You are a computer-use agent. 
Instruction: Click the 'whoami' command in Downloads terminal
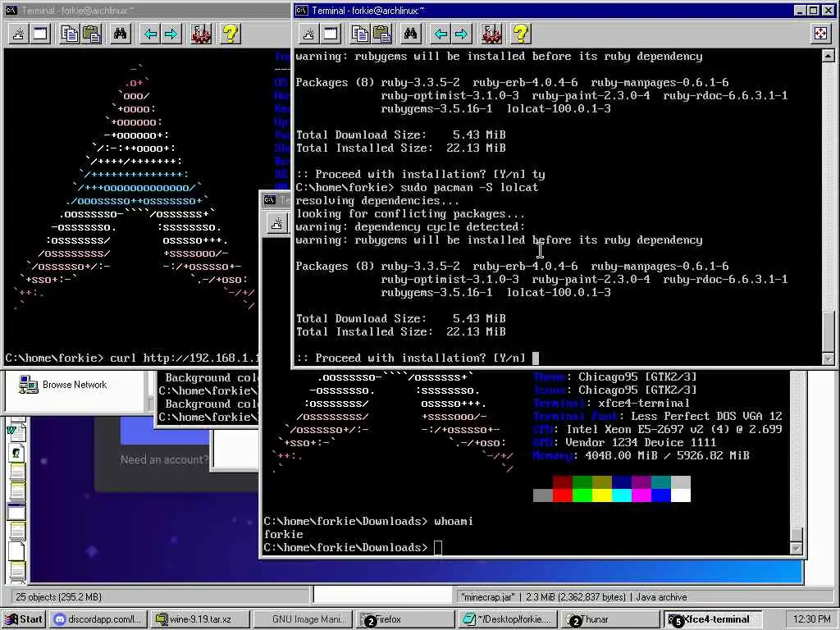pyautogui.click(x=453, y=521)
